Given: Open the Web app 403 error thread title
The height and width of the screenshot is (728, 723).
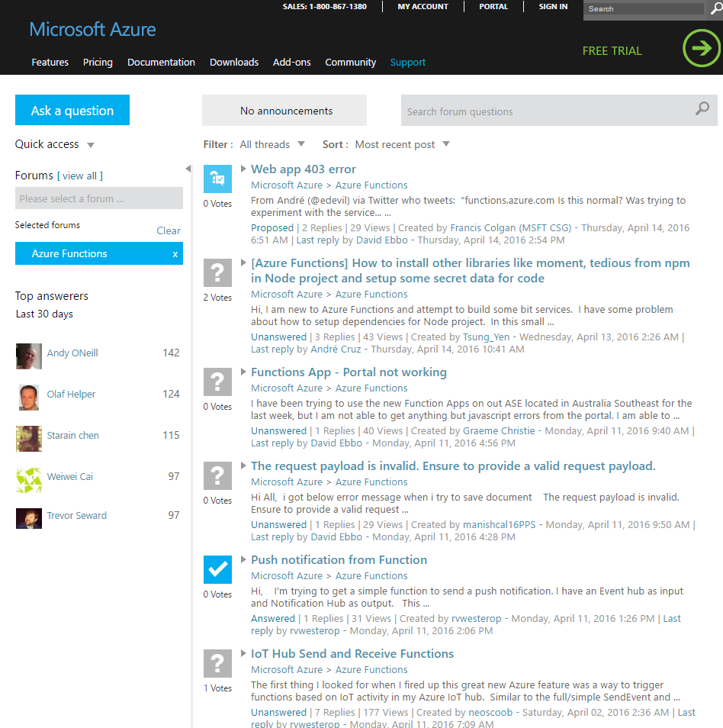Looking at the screenshot, I should tap(304, 169).
